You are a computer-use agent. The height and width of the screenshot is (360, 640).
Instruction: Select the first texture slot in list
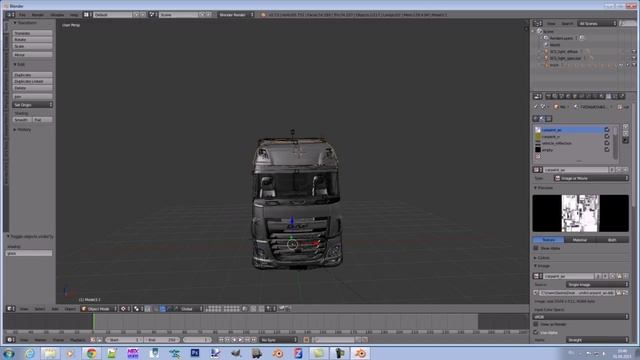click(572, 130)
